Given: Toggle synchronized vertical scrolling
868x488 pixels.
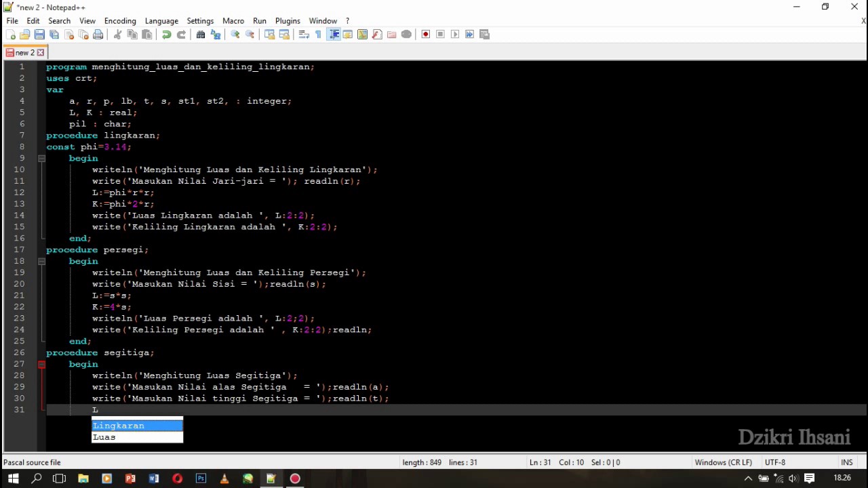Looking at the screenshot, I should (269, 35).
